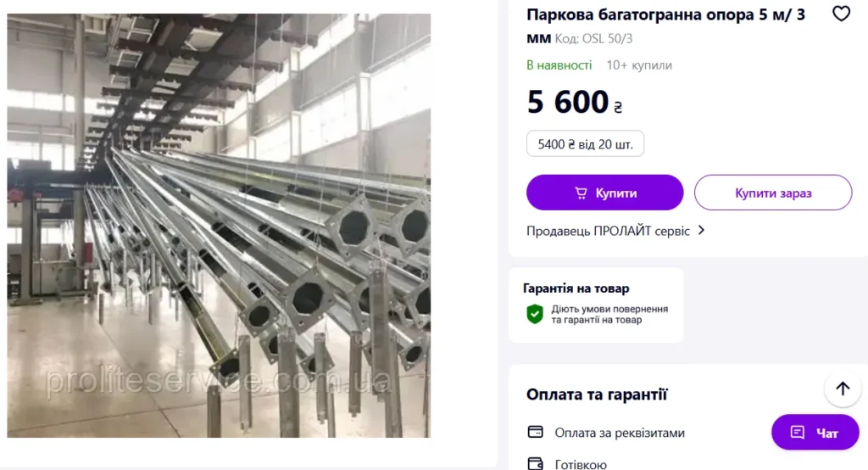This screenshot has width=868, height=470.
Task: Add product to favorites with heart icon
Action: [841, 14]
